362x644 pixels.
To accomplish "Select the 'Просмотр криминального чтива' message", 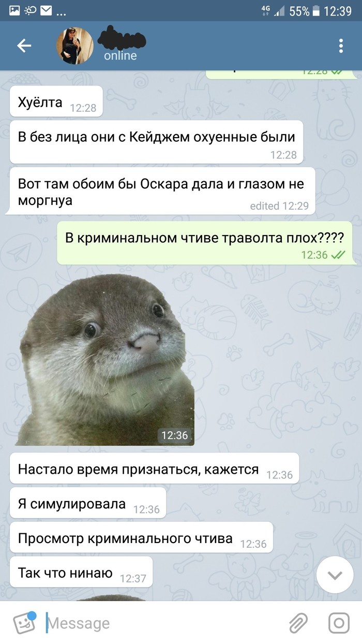I will pyautogui.click(x=141, y=538).
